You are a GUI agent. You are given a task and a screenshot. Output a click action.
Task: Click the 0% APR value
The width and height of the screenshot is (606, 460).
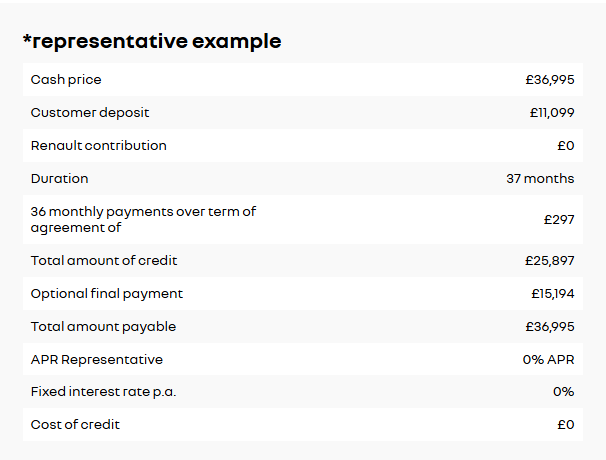tap(548, 360)
